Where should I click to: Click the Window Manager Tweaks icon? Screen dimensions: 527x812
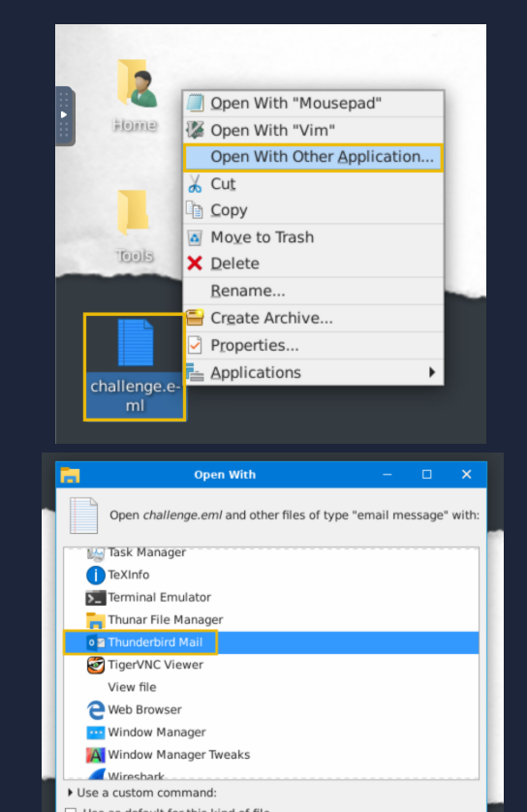tap(95, 755)
